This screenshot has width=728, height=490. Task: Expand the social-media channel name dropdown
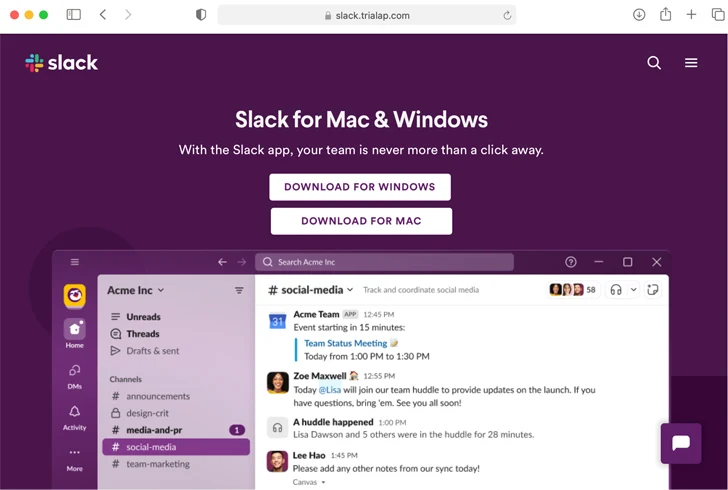[x=311, y=290]
